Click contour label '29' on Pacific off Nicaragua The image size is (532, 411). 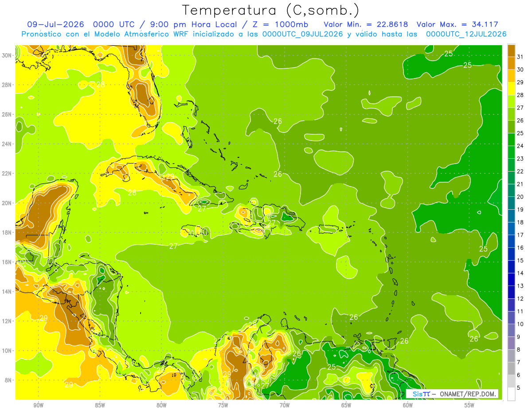coord(43,318)
